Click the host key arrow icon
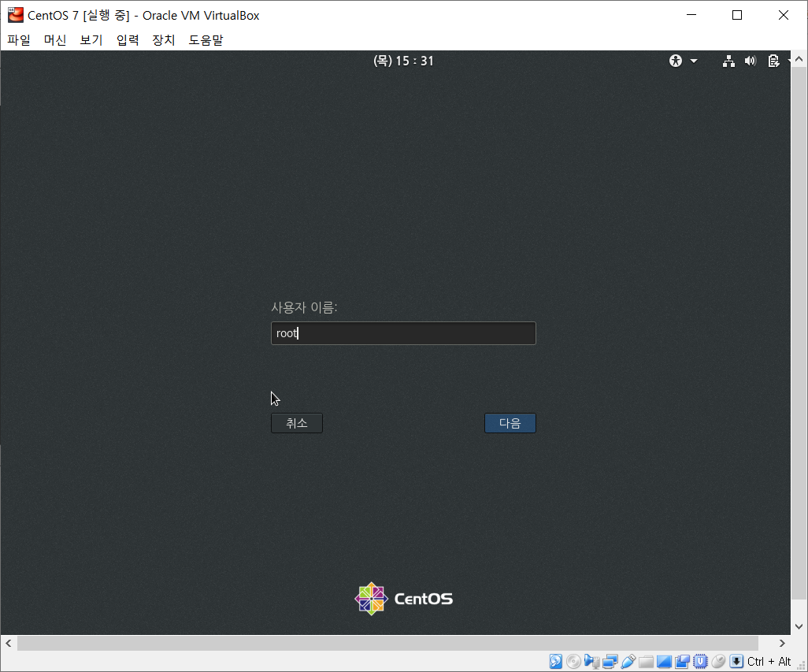 [x=736, y=661]
